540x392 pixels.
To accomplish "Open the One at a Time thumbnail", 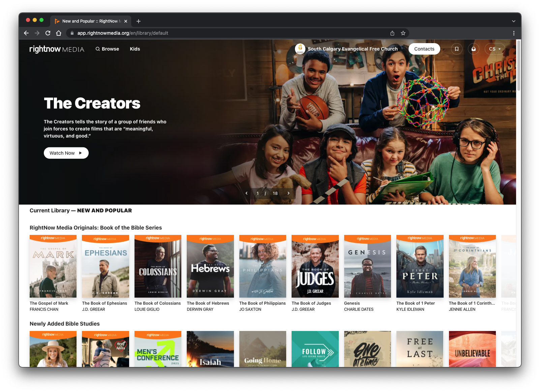I will point(367,349).
